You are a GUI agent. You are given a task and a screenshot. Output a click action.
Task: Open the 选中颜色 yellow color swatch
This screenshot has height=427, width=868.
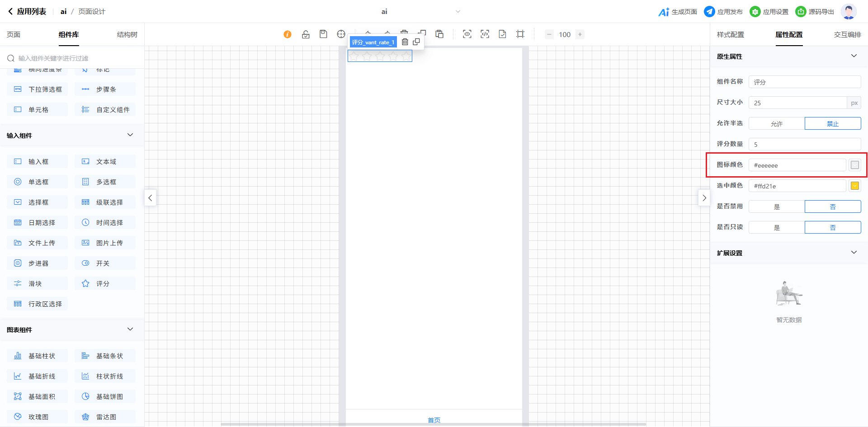(x=854, y=186)
